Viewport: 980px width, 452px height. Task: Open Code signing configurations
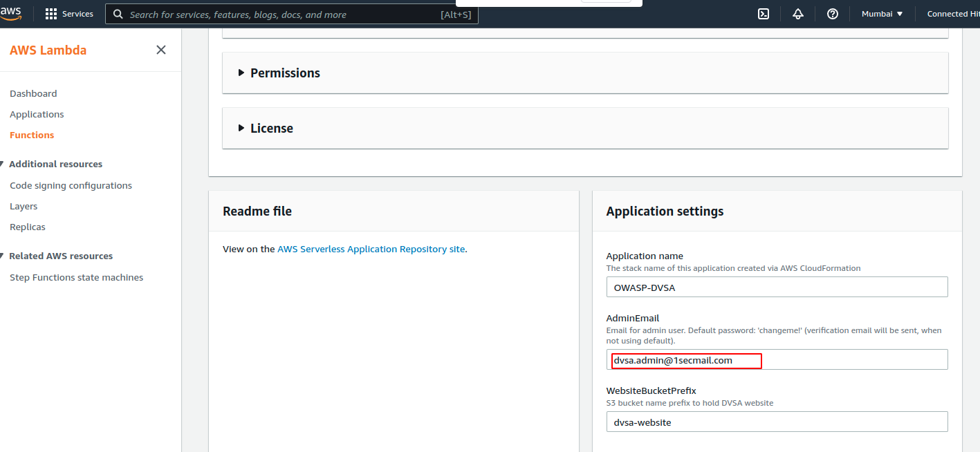(x=71, y=185)
